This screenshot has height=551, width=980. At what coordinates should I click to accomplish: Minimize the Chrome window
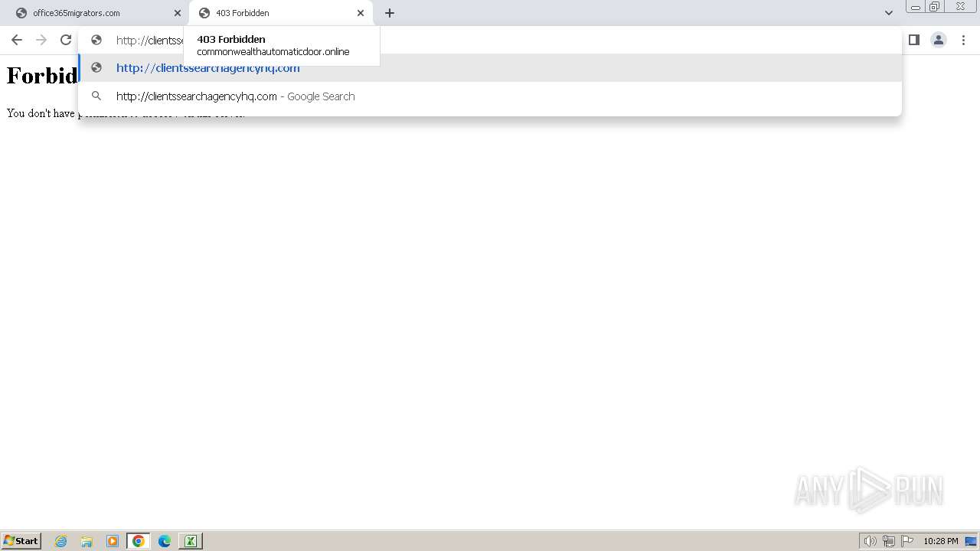[x=915, y=7]
